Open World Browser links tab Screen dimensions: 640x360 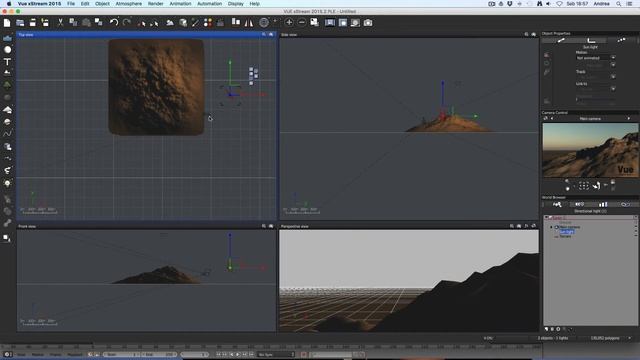[625, 204]
